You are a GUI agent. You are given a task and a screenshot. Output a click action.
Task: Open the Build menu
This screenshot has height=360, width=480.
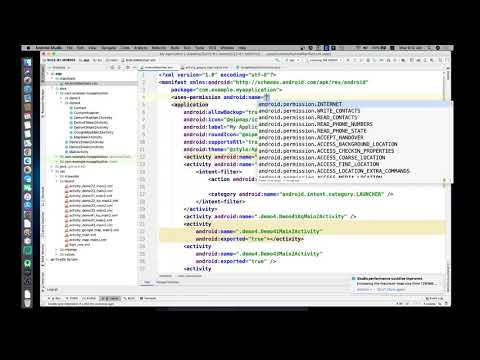coord(175,48)
